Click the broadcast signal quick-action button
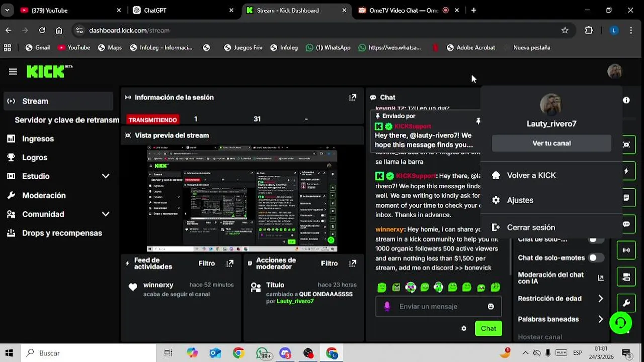The width and height of the screenshot is (644, 362). point(626,250)
